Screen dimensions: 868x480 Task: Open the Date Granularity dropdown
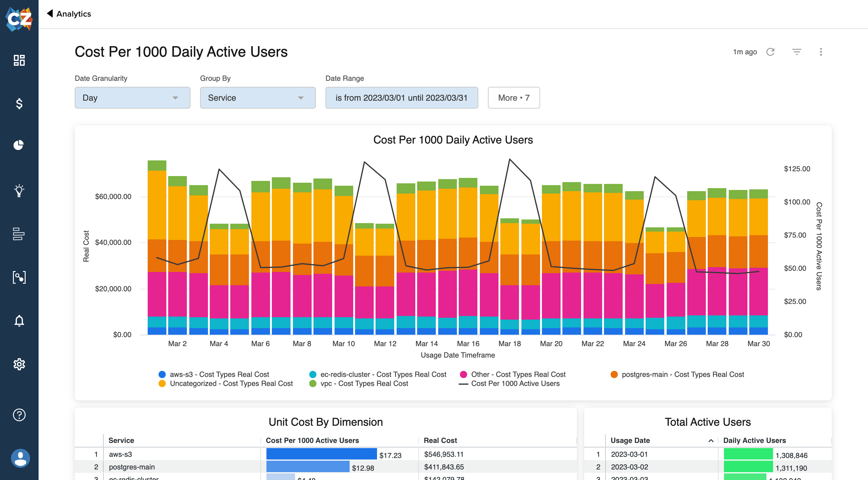click(x=131, y=97)
